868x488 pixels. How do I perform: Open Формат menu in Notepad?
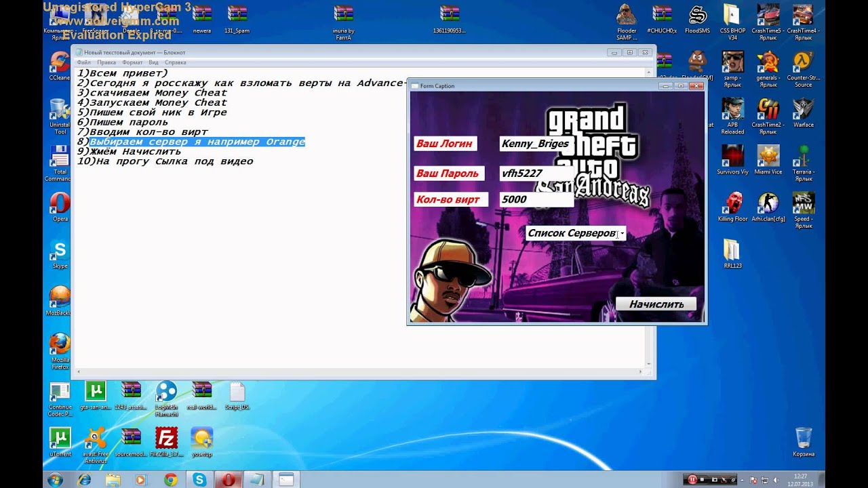click(x=132, y=62)
